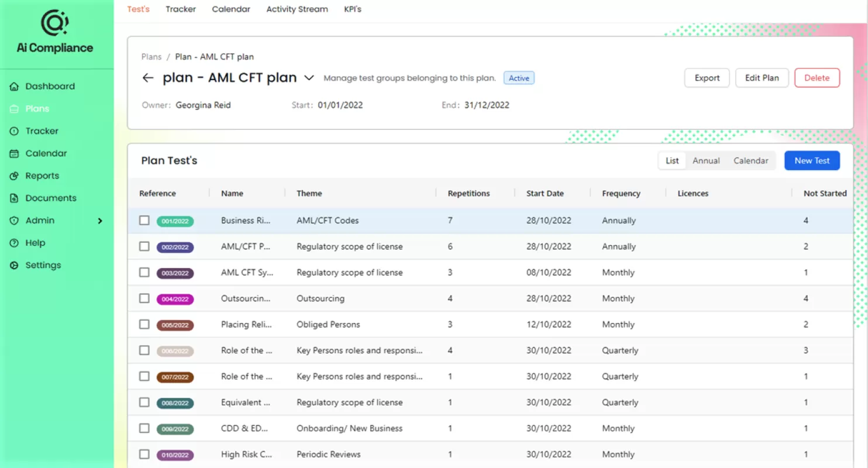Click the blue New Test button
868x468 pixels.
[812, 161]
